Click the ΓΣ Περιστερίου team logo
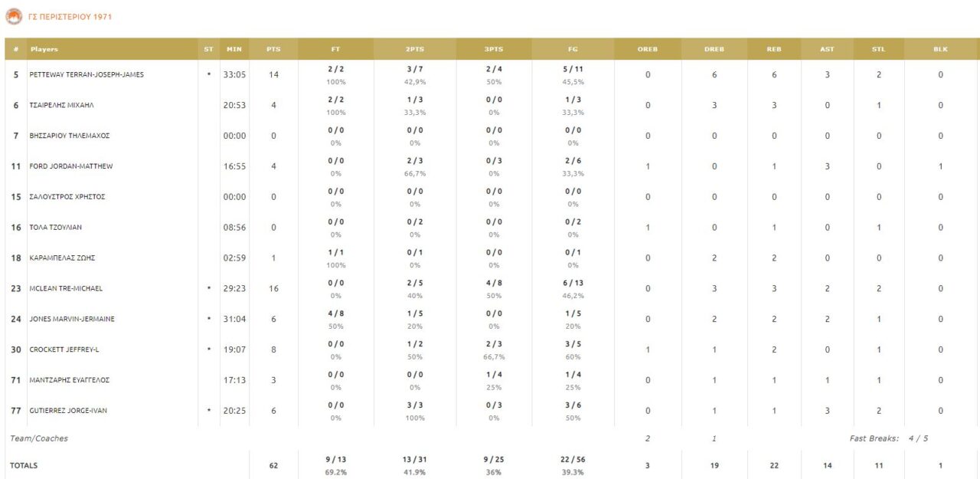980x479 pixels. (14, 16)
